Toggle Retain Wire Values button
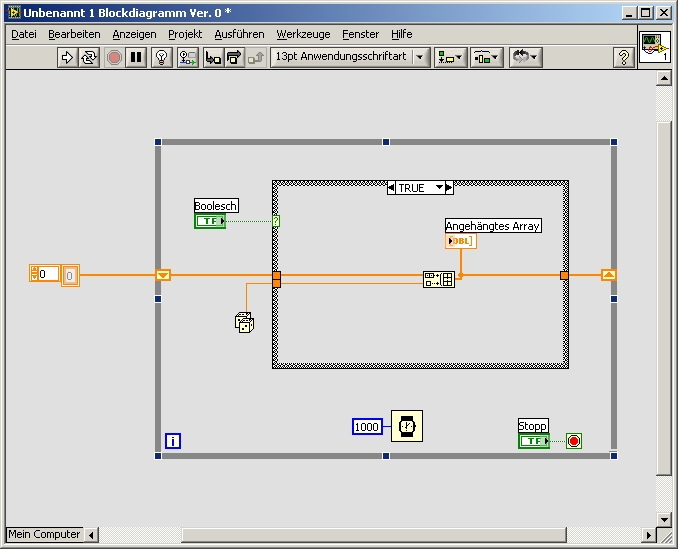 (188, 57)
